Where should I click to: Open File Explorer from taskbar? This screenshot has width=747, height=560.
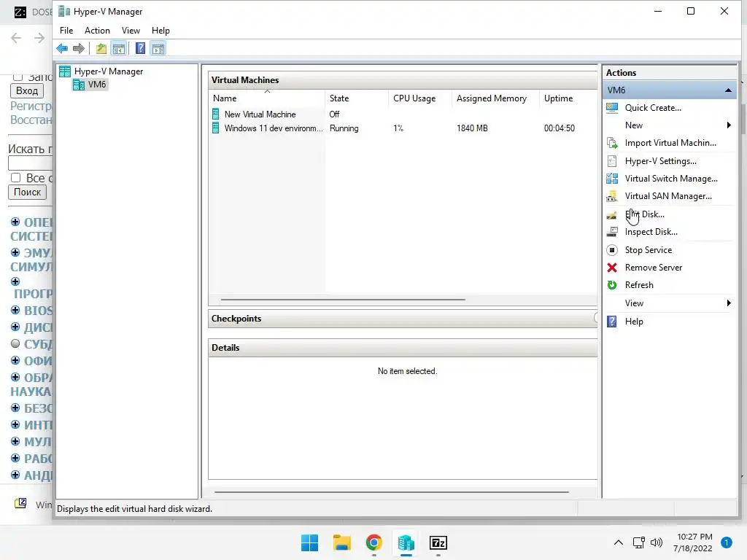point(341,542)
